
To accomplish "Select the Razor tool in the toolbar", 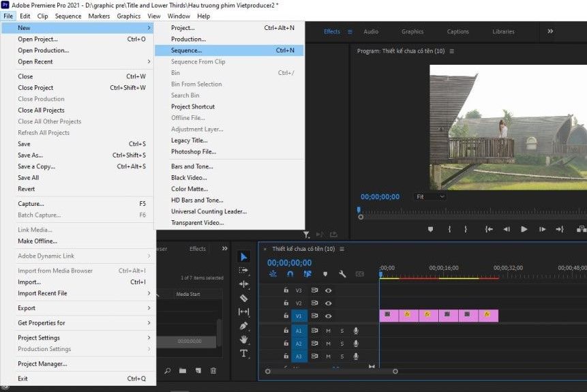I will 244,298.
